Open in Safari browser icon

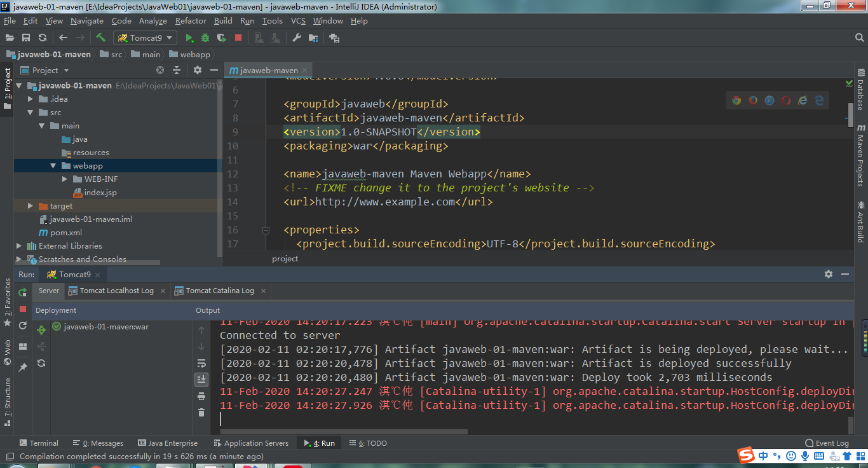[770, 100]
